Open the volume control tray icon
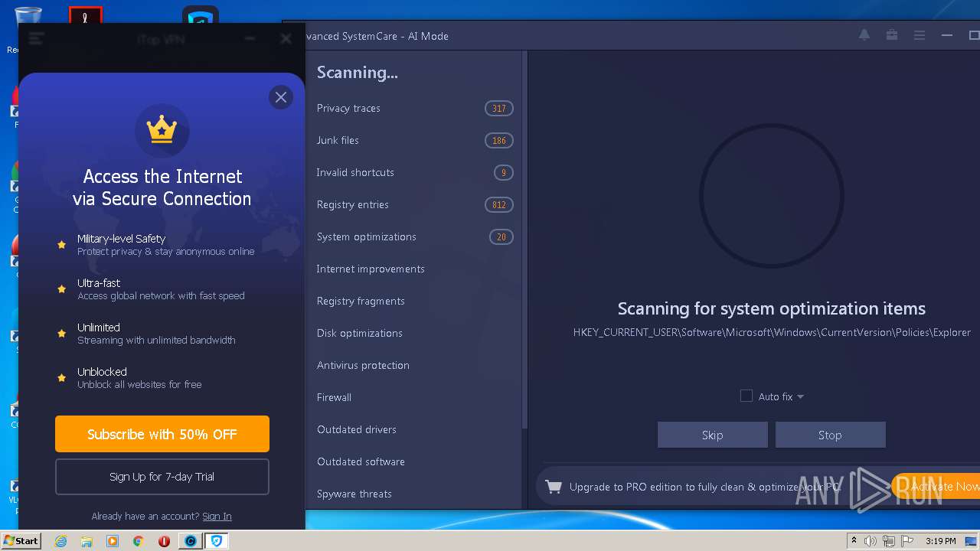Image resolution: width=980 pixels, height=551 pixels. pyautogui.click(x=871, y=541)
